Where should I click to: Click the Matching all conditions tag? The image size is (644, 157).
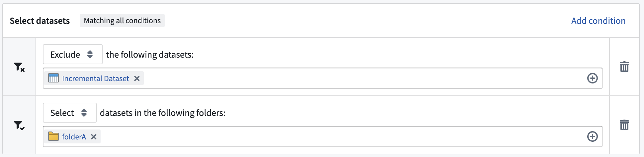click(122, 21)
